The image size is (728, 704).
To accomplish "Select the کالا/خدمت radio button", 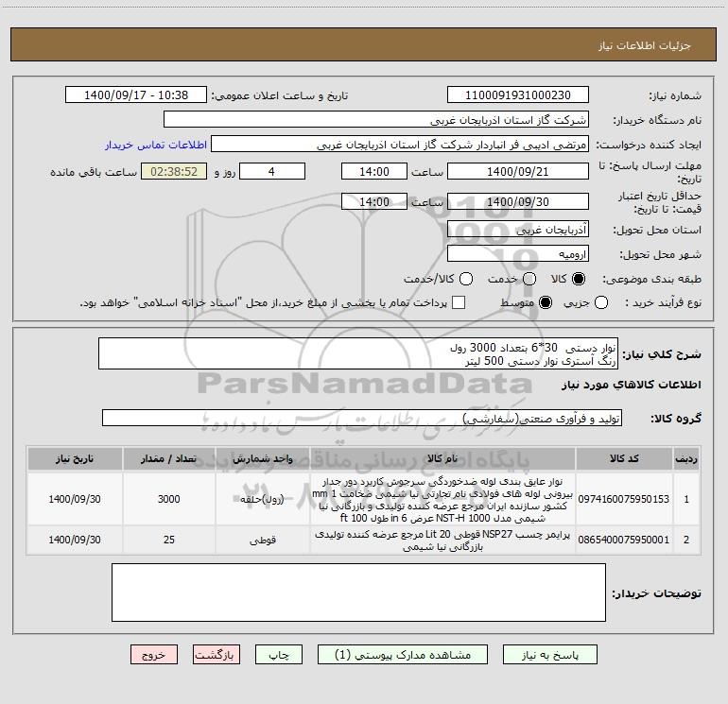I will point(466,279).
